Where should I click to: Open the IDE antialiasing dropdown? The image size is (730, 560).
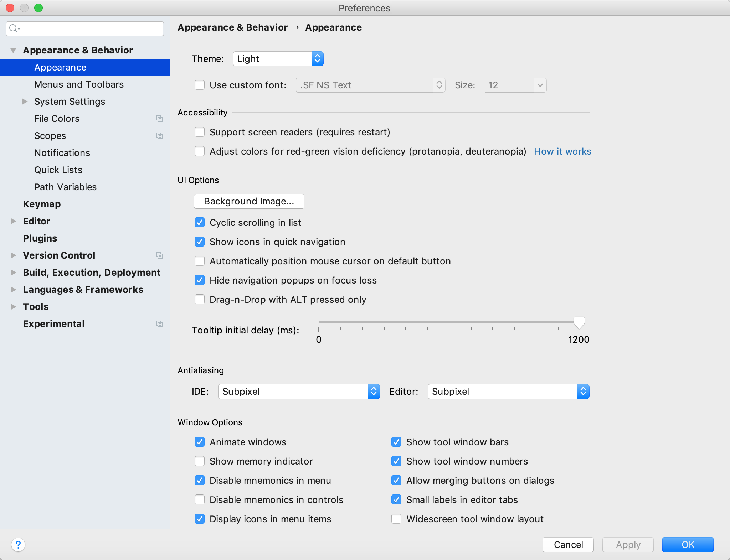coord(299,392)
